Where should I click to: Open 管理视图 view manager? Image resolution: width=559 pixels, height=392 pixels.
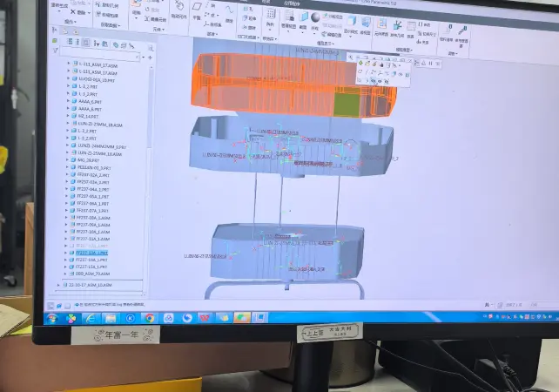tap(288, 20)
